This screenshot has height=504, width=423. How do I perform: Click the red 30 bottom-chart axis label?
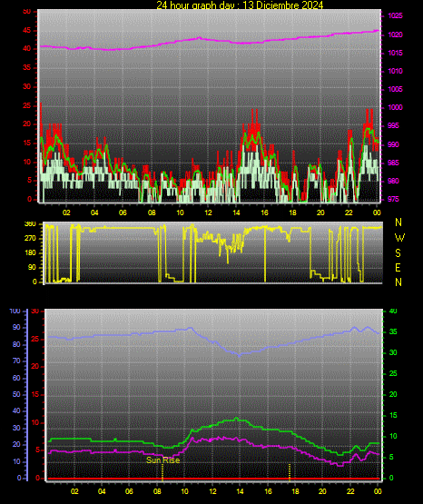click(35, 311)
